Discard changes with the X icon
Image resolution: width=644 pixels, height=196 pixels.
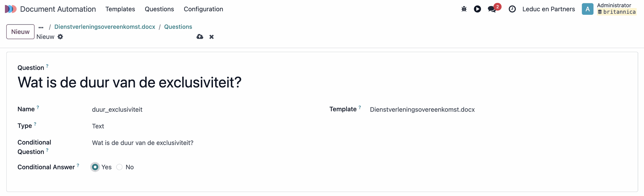[x=212, y=37]
